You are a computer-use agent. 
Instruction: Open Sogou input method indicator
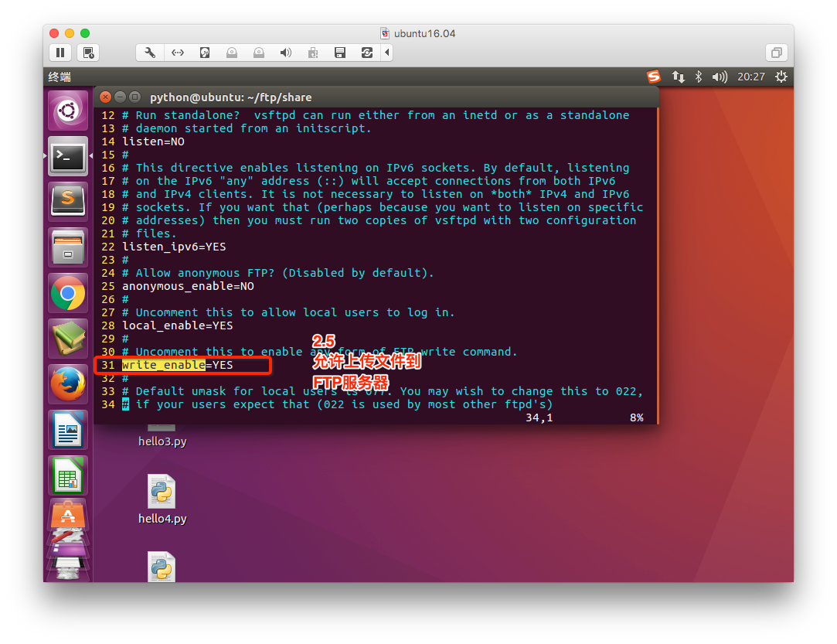coord(653,77)
